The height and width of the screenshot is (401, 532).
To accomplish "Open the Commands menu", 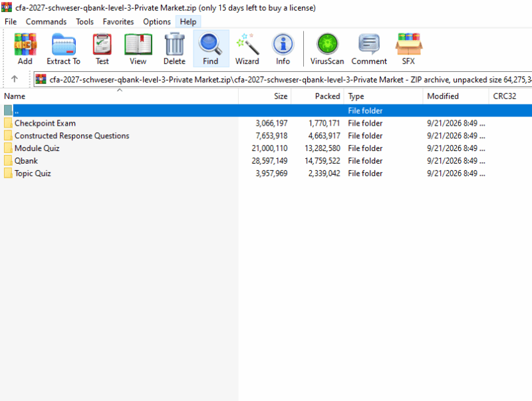I will [x=46, y=22].
